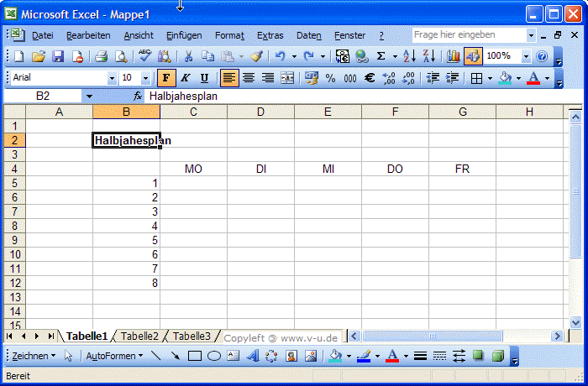Open the font name dropdown Arial

point(112,78)
